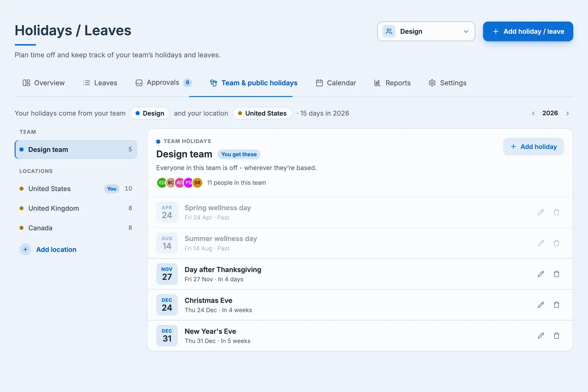Viewport: 588px width, 392px height.
Task: Click the APR 24 date tile
Action: [x=167, y=212]
